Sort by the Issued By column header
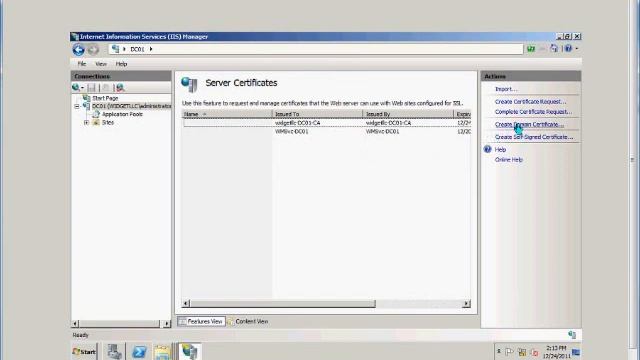The width and height of the screenshot is (640, 360). [408, 114]
